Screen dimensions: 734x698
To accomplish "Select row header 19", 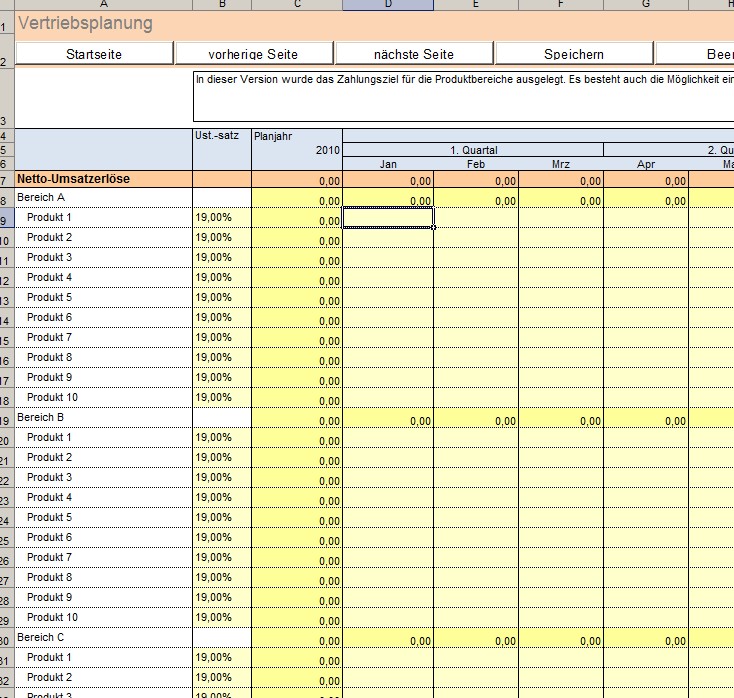I will (6, 419).
